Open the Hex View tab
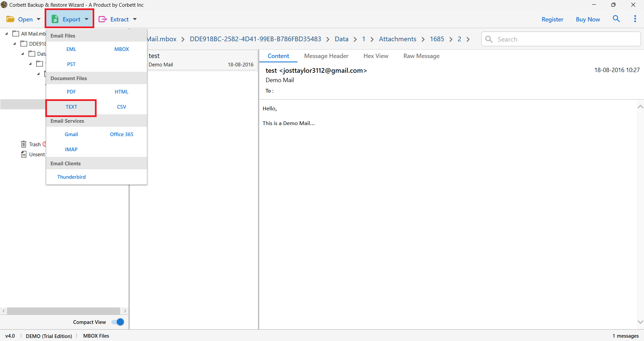Image resolution: width=644 pixels, height=341 pixels. [376, 56]
